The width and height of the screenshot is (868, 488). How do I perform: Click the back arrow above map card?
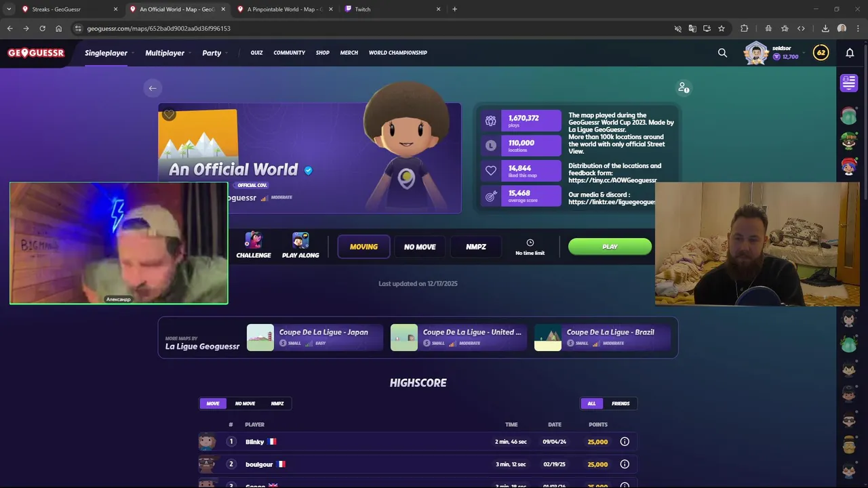tap(153, 88)
